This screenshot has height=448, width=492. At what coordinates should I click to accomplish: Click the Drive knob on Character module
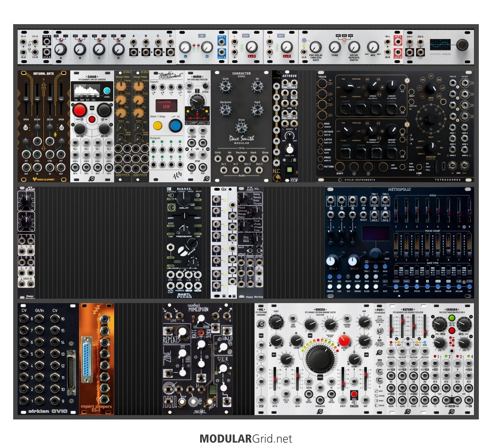pos(241,127)
